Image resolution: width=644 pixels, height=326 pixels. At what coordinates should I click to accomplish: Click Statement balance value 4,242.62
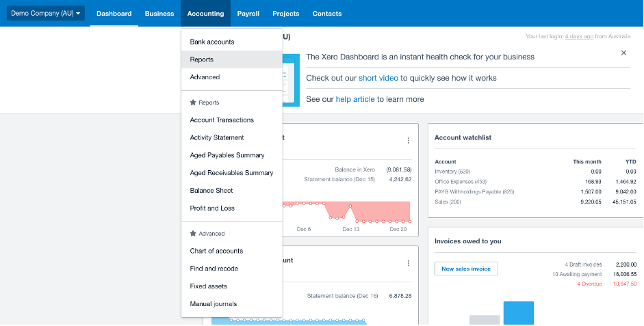click(x=399, y=179)
